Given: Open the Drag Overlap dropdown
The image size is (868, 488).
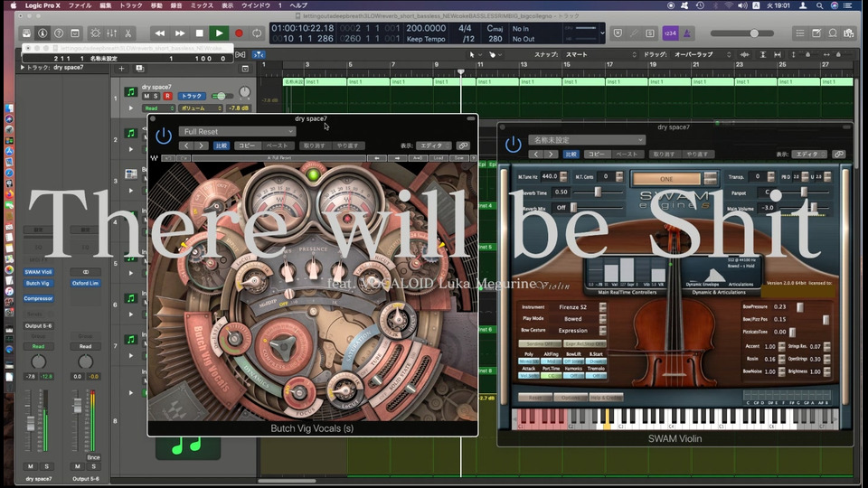Looking at the screenshot, I should click(x=703, y=55).
